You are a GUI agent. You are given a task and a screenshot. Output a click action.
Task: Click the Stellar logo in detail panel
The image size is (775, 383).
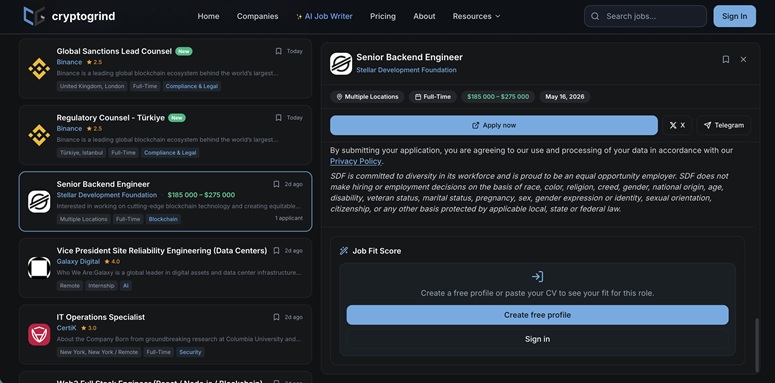coord(341,64)
